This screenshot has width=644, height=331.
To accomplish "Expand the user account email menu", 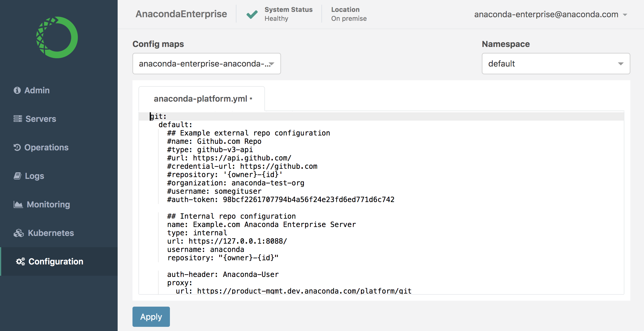I will click(550, 14).
